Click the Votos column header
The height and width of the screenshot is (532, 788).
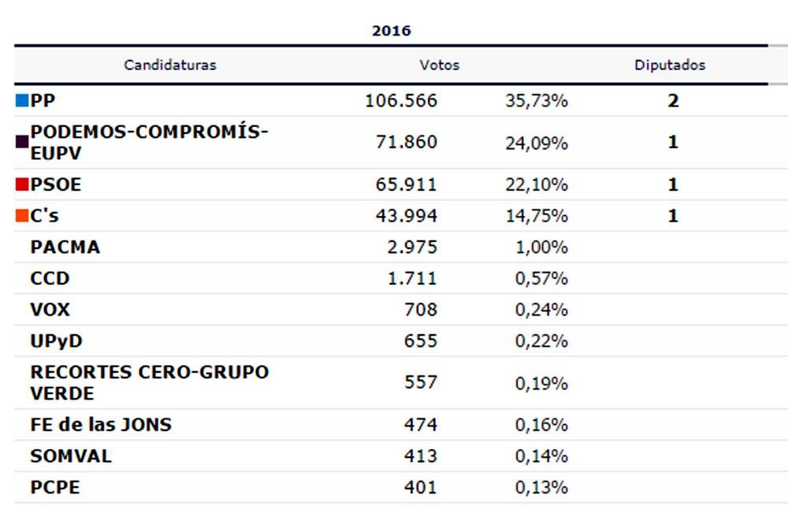439,65
